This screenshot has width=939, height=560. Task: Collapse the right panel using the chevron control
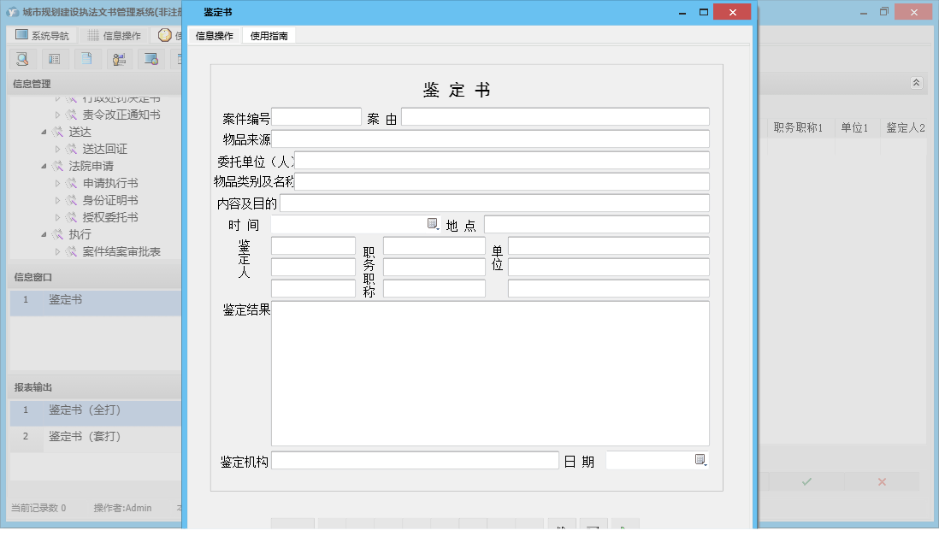[915, 83]
